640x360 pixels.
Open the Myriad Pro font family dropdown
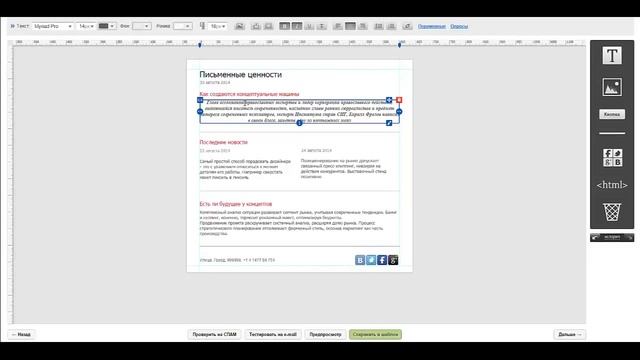53,26
